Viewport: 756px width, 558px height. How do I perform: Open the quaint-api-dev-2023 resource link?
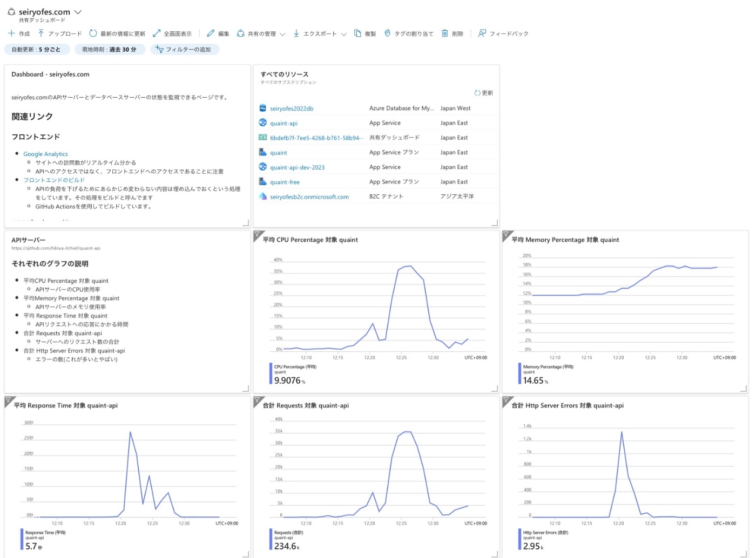298,167
